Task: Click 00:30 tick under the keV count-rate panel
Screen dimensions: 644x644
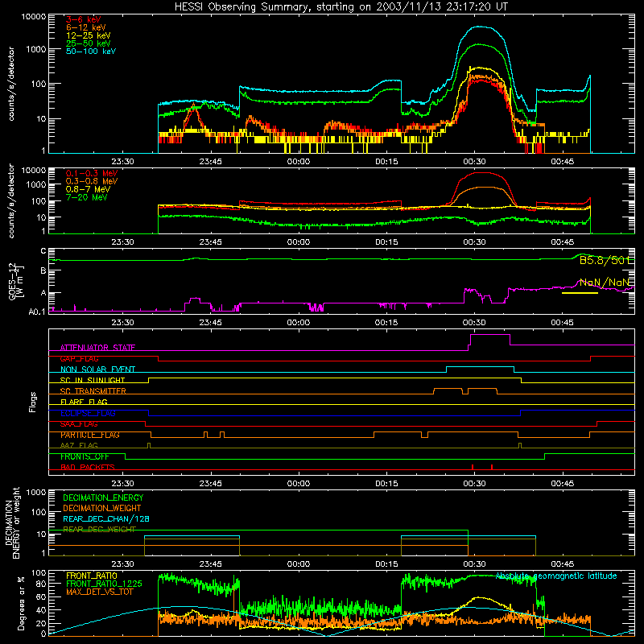Action: [474, 162]
